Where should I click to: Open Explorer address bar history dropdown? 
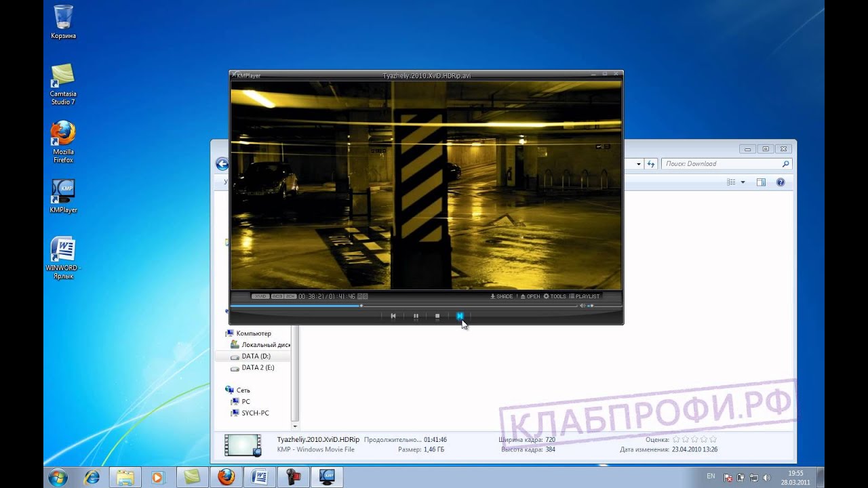tap(639, 164)
